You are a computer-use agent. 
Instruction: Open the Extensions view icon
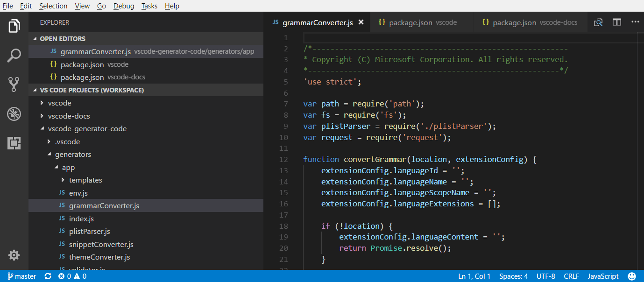click(x=14, y=143)
